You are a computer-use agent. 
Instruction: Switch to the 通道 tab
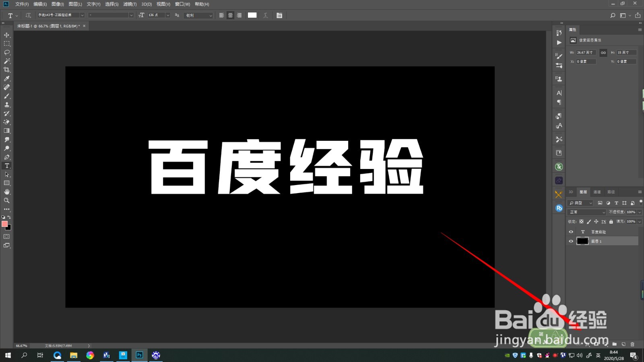(x=597, y=192)
